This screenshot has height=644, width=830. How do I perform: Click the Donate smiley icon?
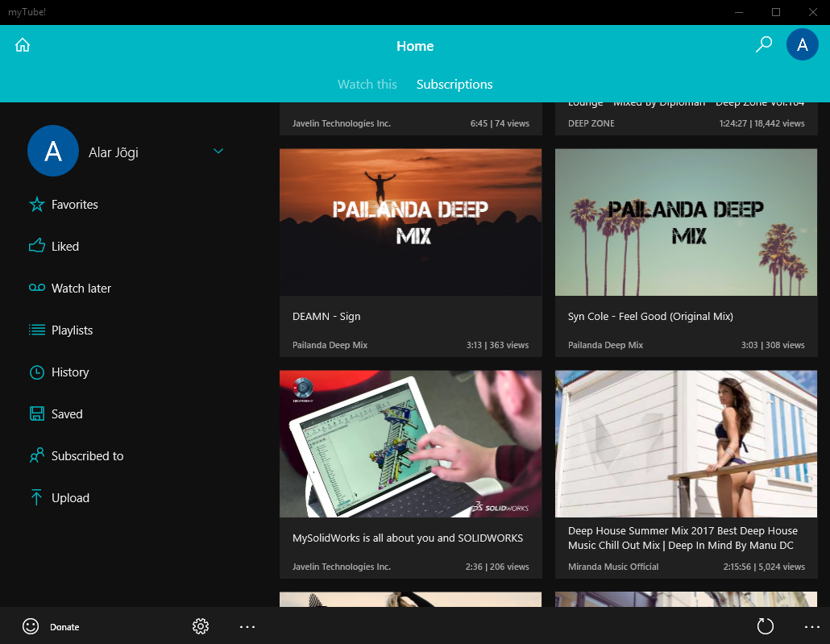[30, 626]
